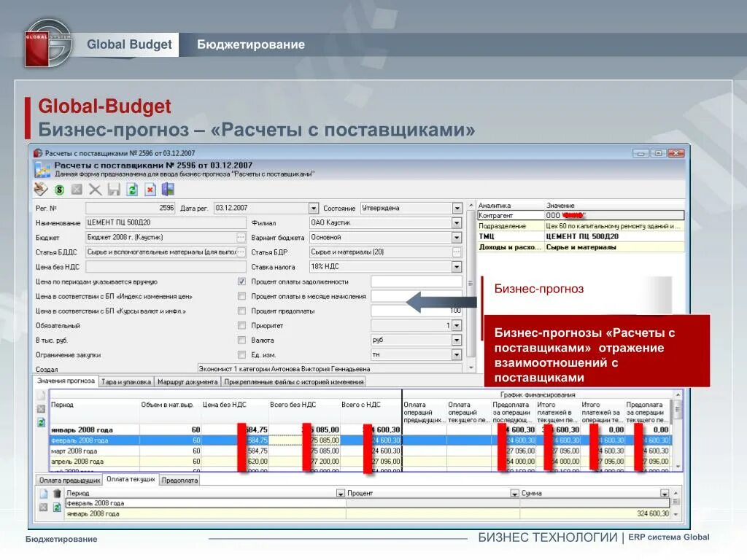Click the payment table's vertical scrollbar
747x560 pixels.
(676, 503)
